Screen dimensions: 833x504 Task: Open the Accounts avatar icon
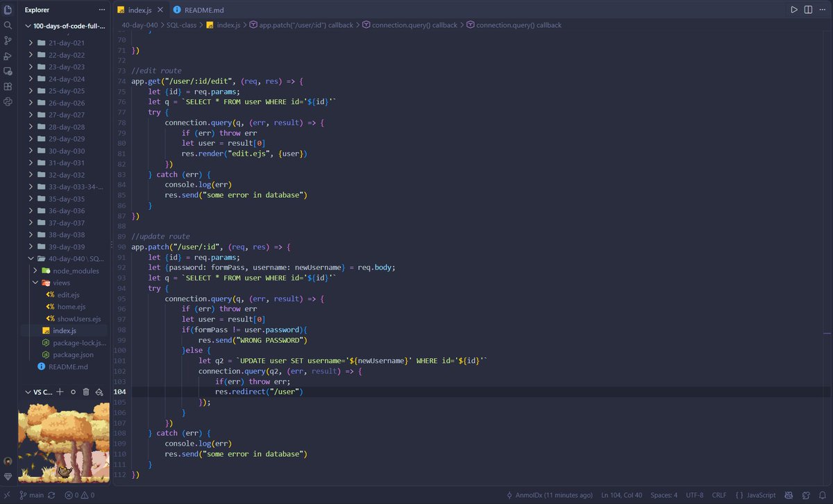point(8,461)
